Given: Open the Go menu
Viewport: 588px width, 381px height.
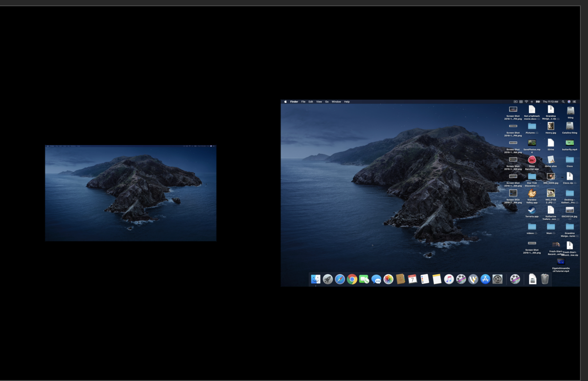Looking at the screenshot, I should (327, 101).
